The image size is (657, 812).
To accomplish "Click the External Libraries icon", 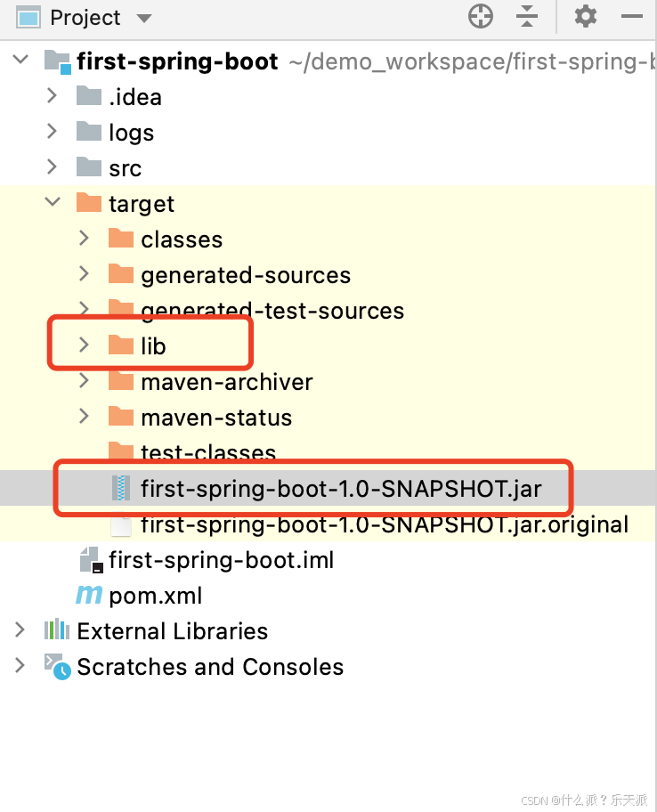I will click(57, 630).
